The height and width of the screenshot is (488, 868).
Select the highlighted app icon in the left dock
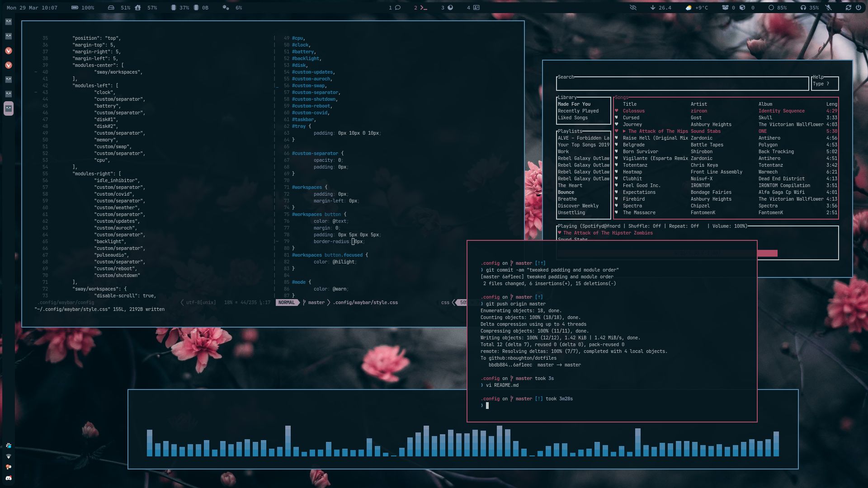pyautogui.click(x=8, y=109)
